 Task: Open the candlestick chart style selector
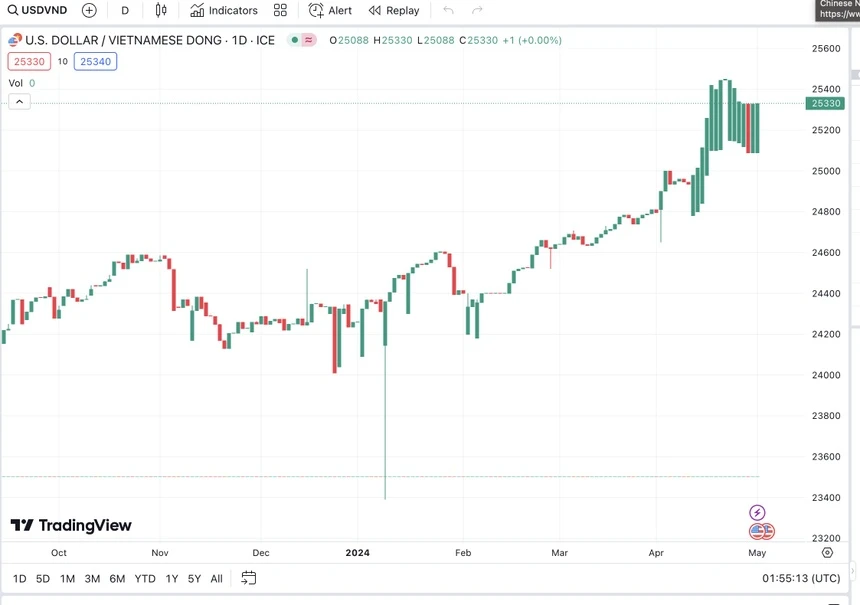click(161, 10)
